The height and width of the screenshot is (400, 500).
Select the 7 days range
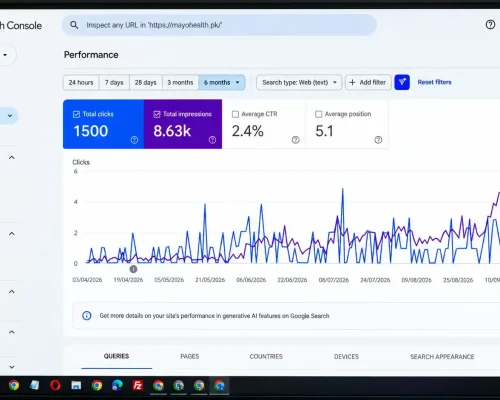point(114,82)
